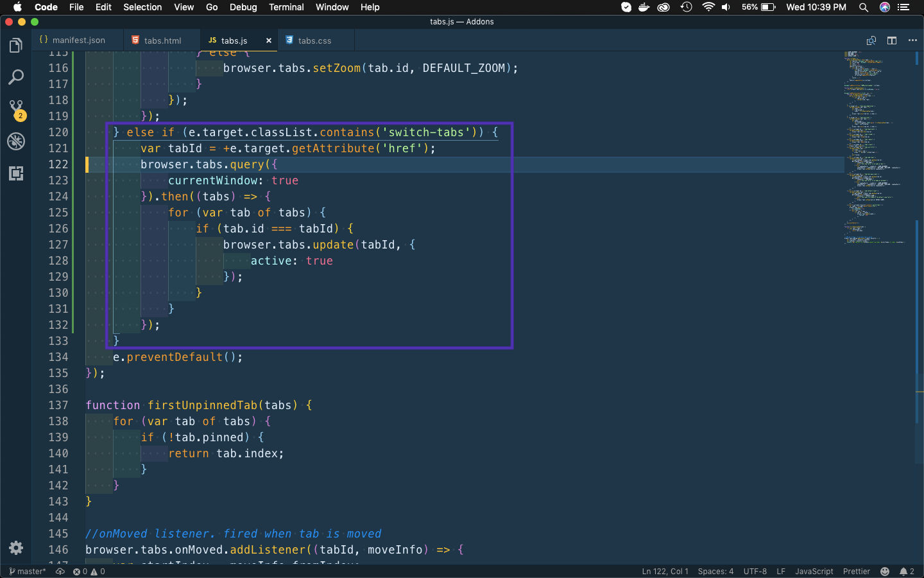Screen dimensions: 924x578
Task: Click the '//onMoved listener' comment line
Action: pos(233,534)
